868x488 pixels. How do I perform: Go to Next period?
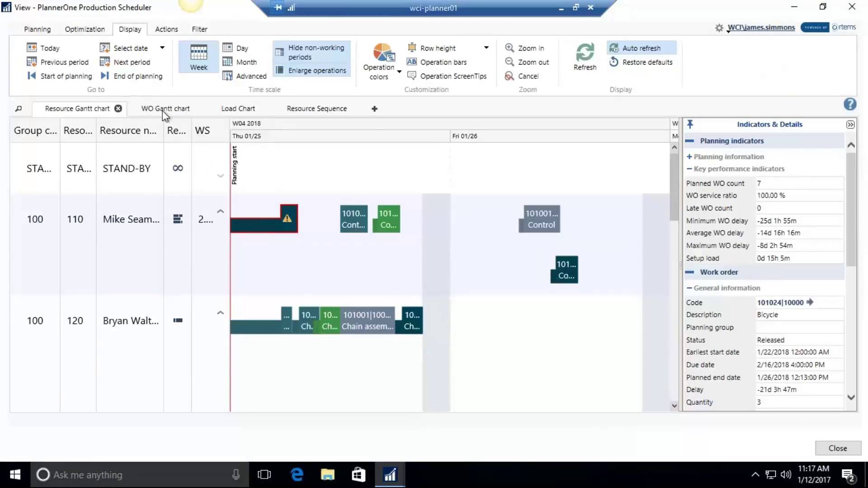pos(126,62)
